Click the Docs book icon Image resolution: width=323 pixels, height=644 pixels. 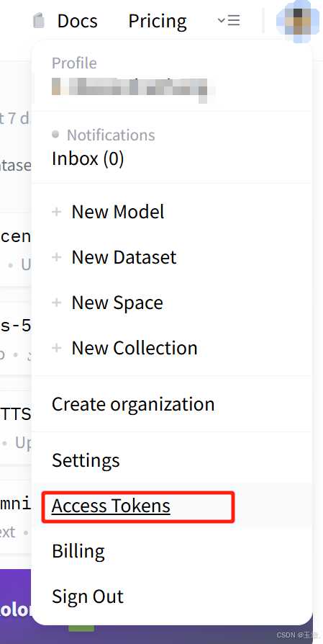39,21
